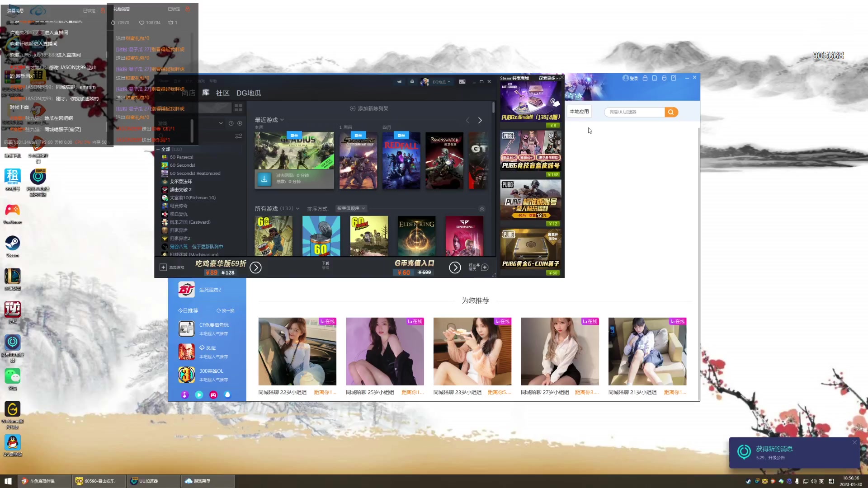Open the G币充值入口 promotion arrow
Screen dimensions: 868x488
(x=455, y=268)
